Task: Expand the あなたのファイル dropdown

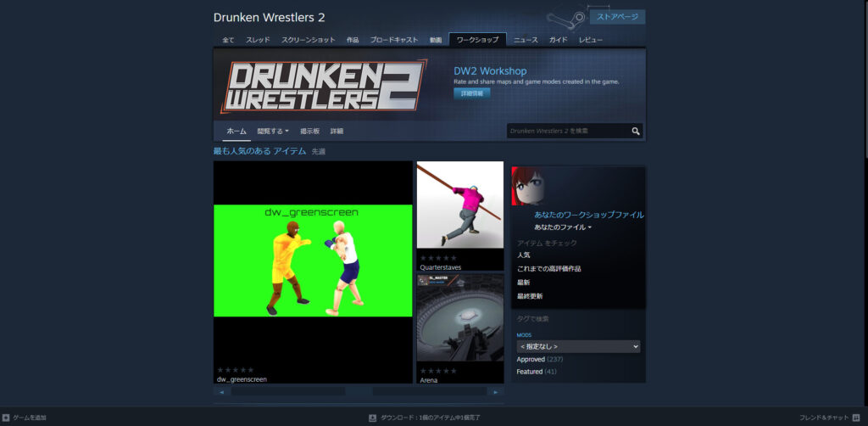Action: [x=563, y=227]
